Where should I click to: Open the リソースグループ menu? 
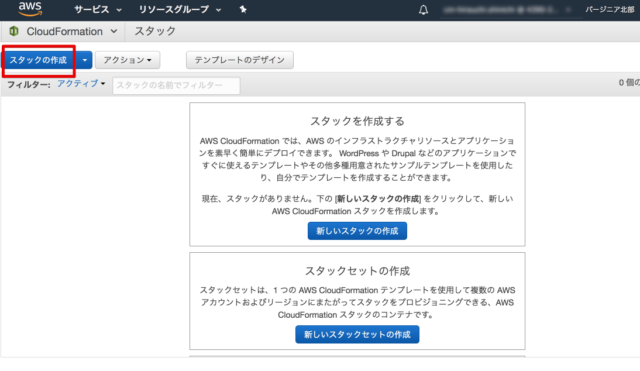click(180, 9)
